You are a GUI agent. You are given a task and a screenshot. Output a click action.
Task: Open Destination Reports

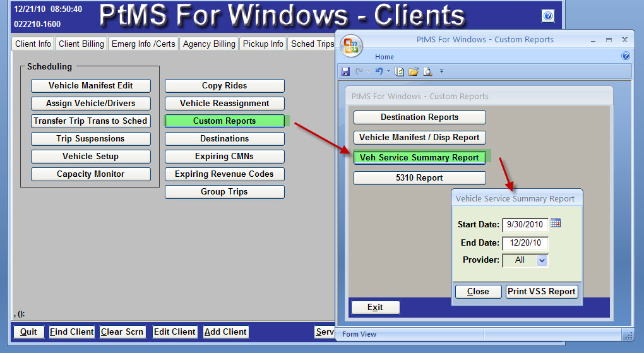420,117
